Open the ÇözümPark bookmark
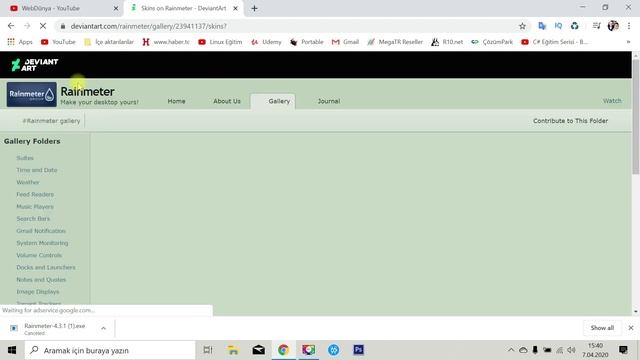Screen dimensions: 640x360 coord(492,42)
